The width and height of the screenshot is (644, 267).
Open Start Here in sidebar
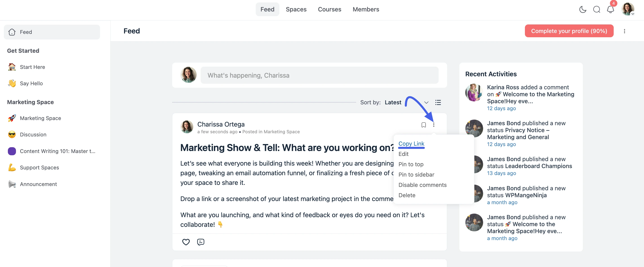[x=32, y=67]
